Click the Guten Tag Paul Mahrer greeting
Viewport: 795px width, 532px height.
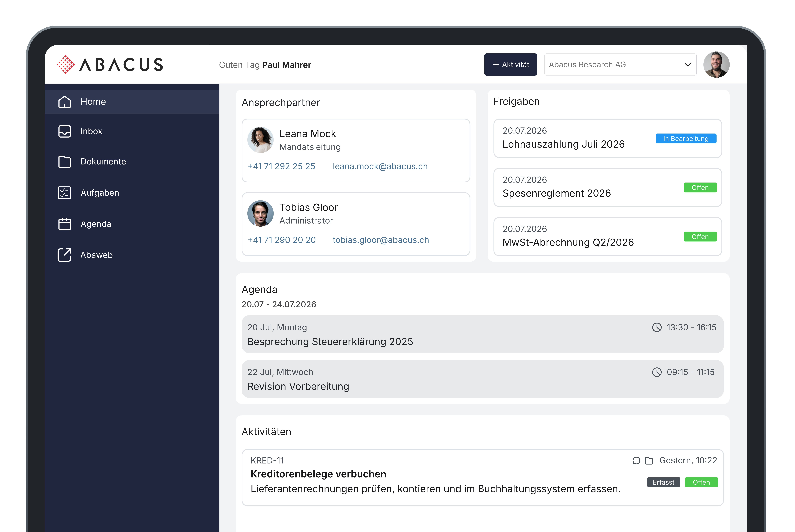click(265, 65)
